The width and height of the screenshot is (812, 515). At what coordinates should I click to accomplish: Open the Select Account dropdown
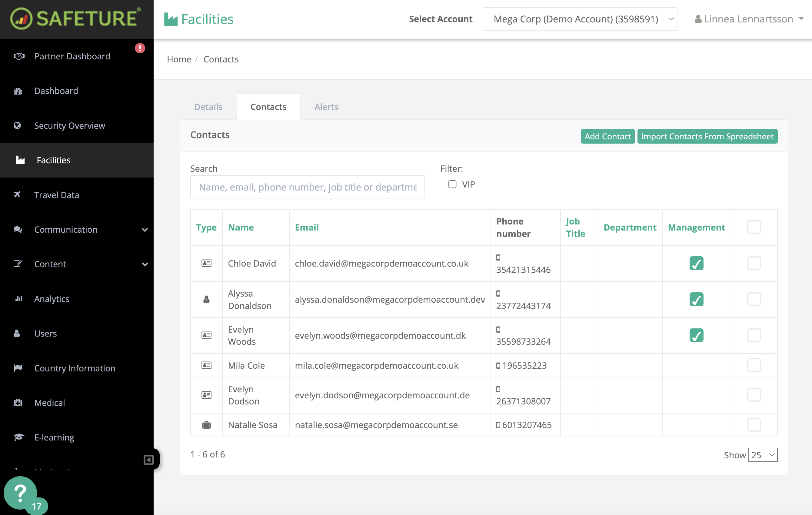580,19
